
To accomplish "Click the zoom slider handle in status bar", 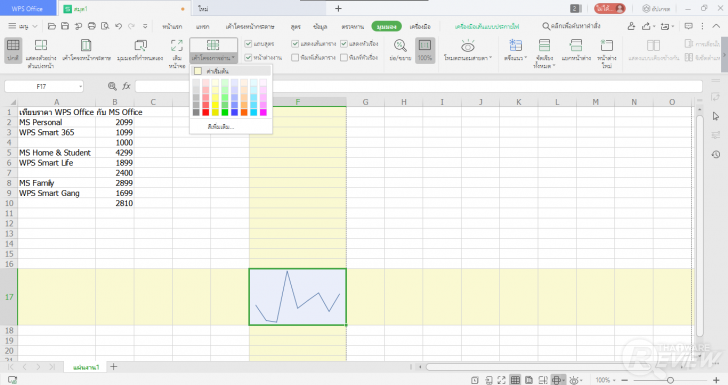I will (670, 380).
